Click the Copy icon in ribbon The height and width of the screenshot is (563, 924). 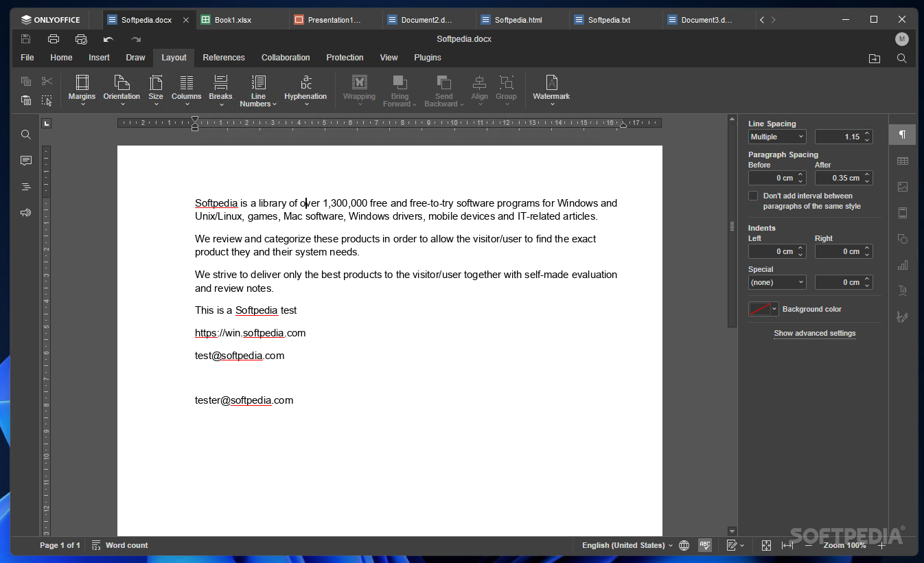tap(26, 82)
